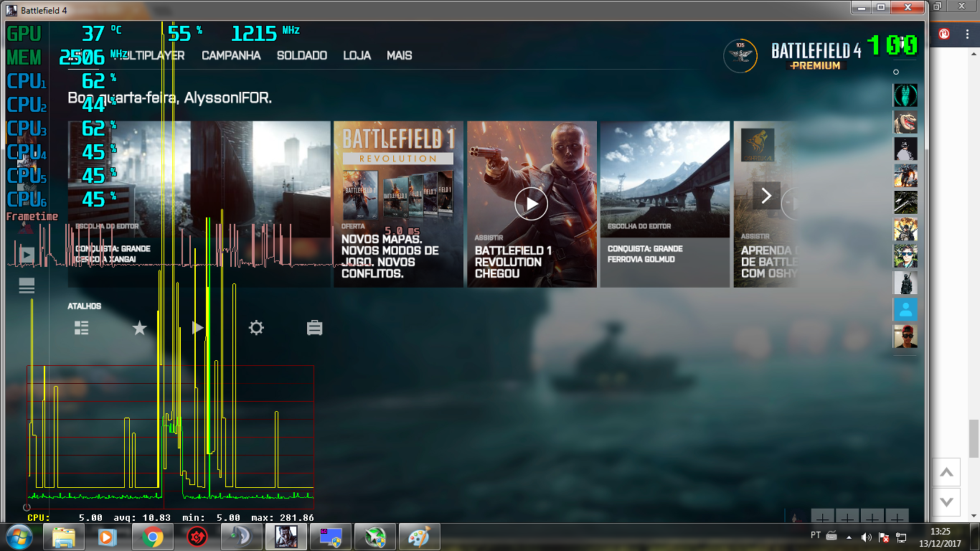Open the Grande Ferrovia Golmud card

665,204
